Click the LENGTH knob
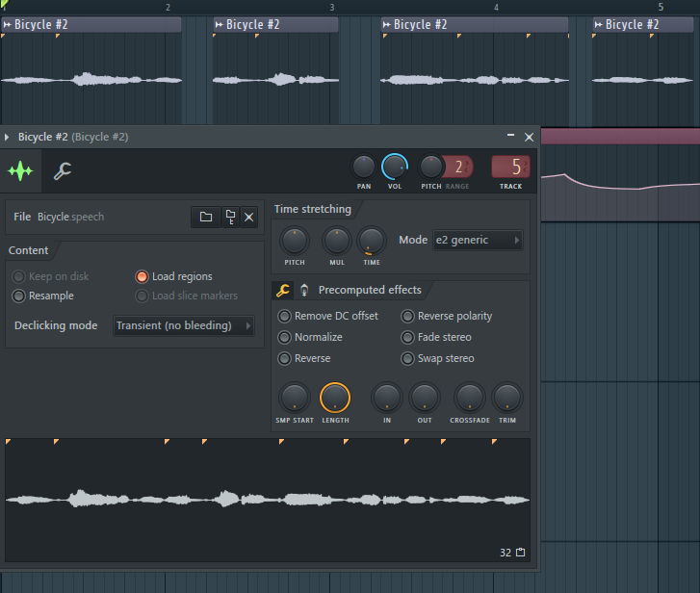700x593 pixels. point(335,398)
